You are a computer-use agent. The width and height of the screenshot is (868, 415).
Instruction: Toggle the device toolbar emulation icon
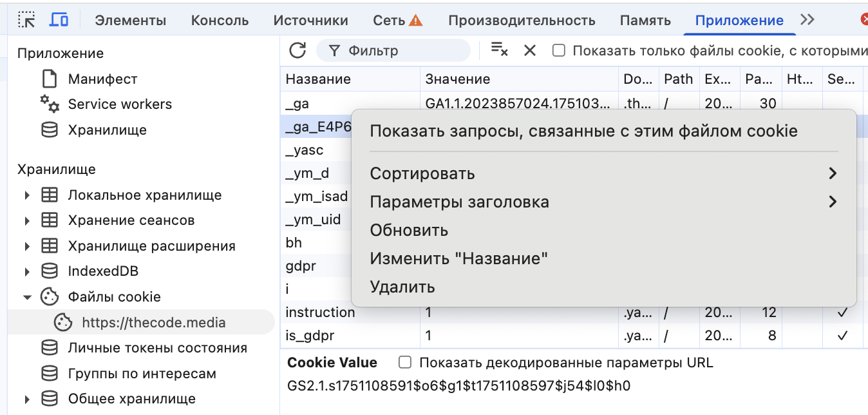[59, 20]
